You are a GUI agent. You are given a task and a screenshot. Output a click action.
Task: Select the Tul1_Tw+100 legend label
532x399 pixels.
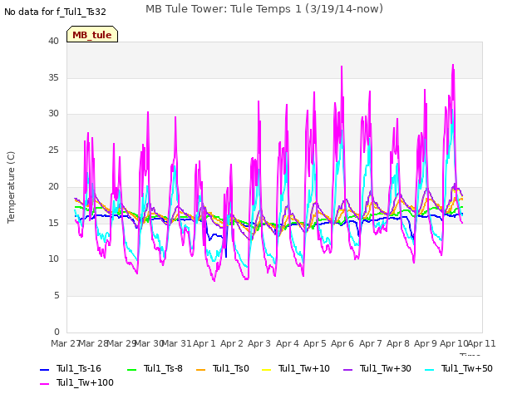85,382
